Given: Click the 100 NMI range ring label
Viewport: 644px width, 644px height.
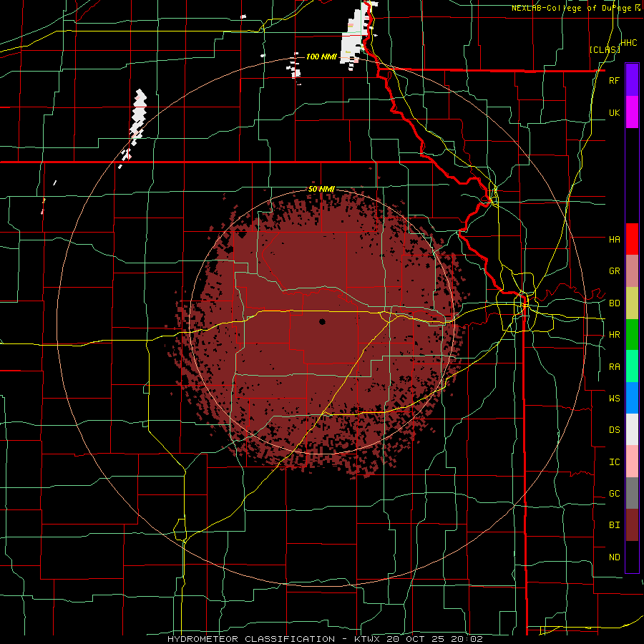Looking at the screenshot, I should (x=321, y=57).
